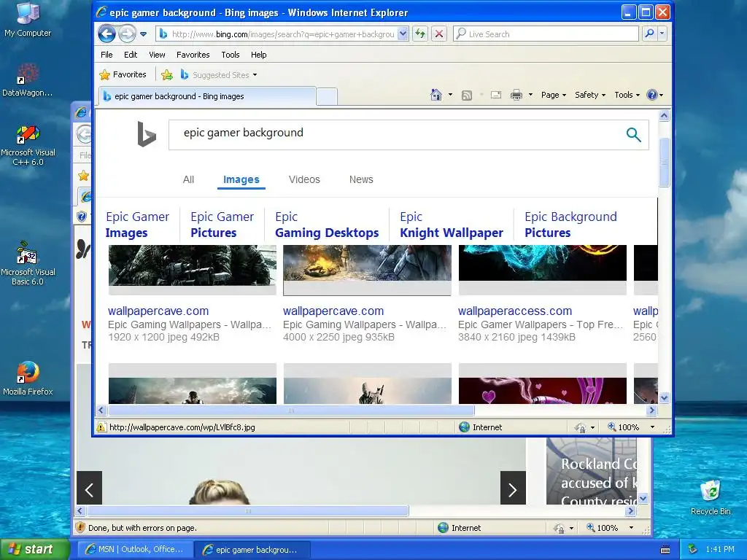Click the blue Help question mark icon
The image size is (747, 560).
651,95
